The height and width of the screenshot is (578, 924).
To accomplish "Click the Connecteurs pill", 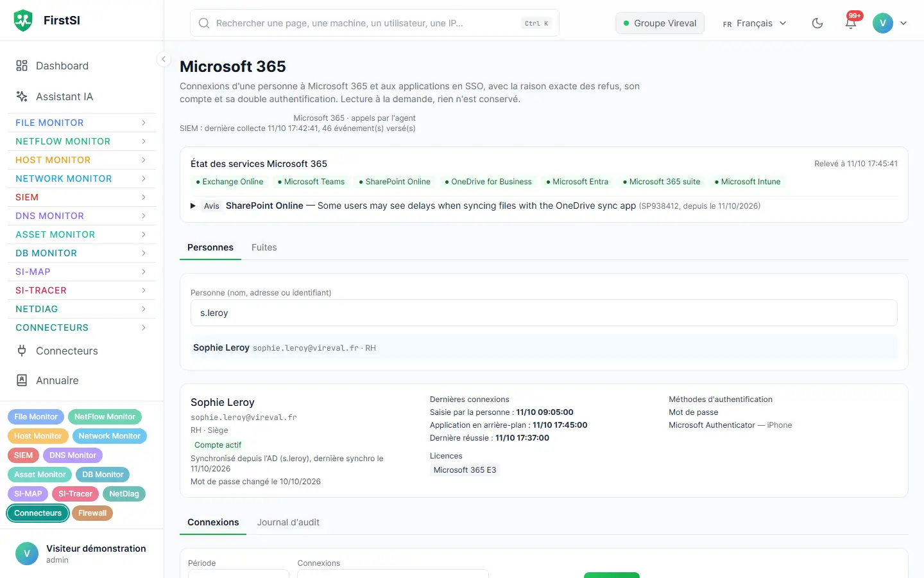I will point(38,513).
